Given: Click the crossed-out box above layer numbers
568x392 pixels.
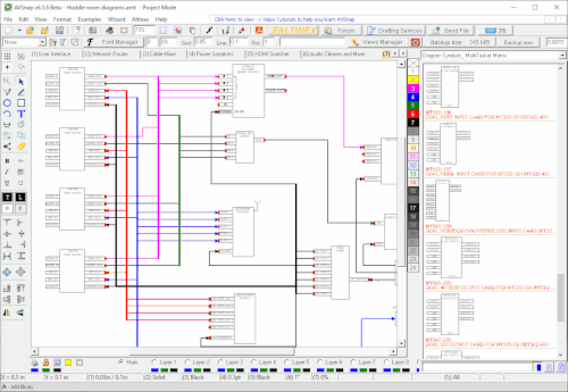Looking at the screenshot, I should [413, 63].
